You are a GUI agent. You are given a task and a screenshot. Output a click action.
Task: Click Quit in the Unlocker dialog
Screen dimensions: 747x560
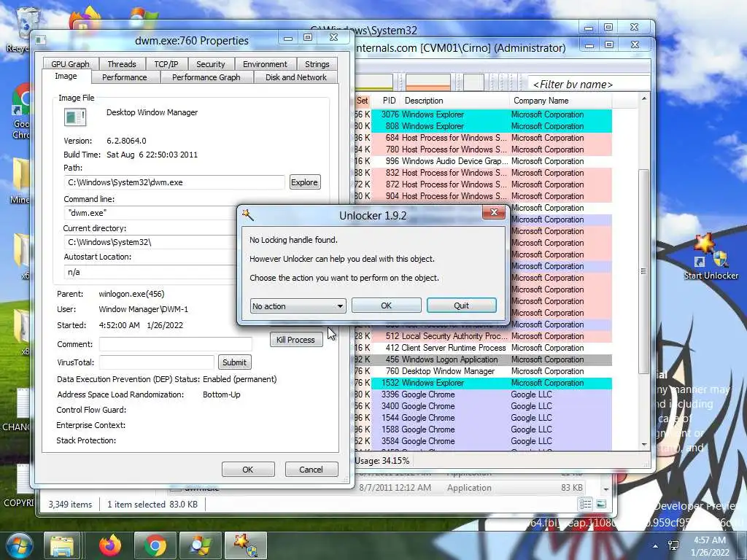[x=461, y=306]
